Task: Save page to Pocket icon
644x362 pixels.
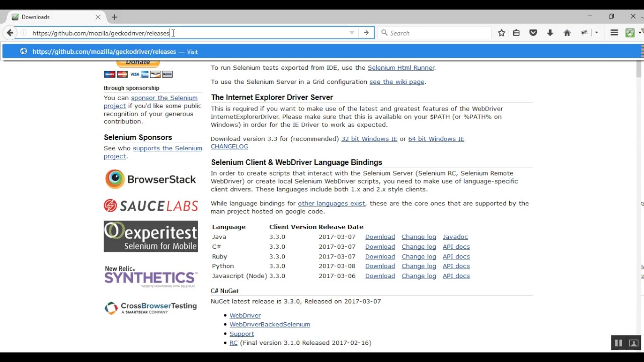Action: tap(533, 33)
